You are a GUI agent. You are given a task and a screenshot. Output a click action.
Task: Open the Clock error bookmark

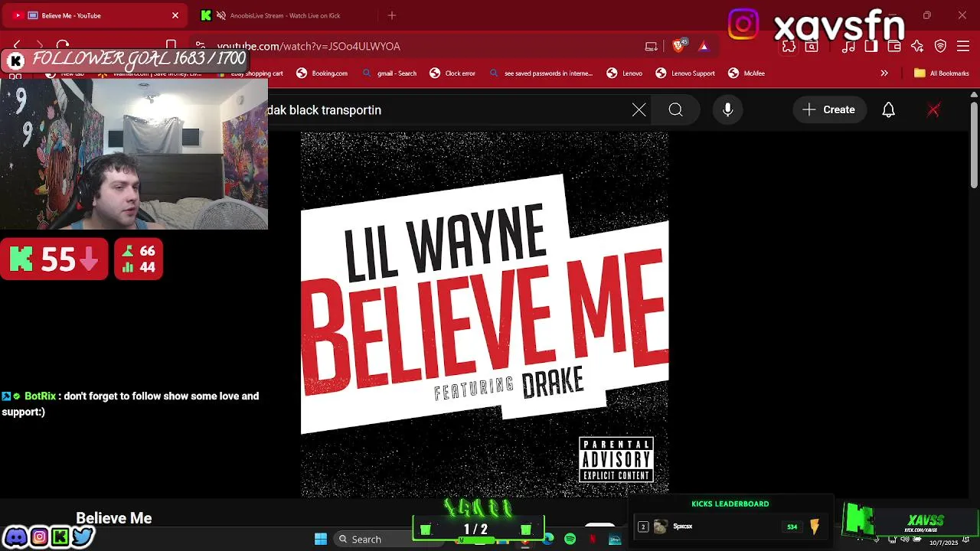point(452,73)
